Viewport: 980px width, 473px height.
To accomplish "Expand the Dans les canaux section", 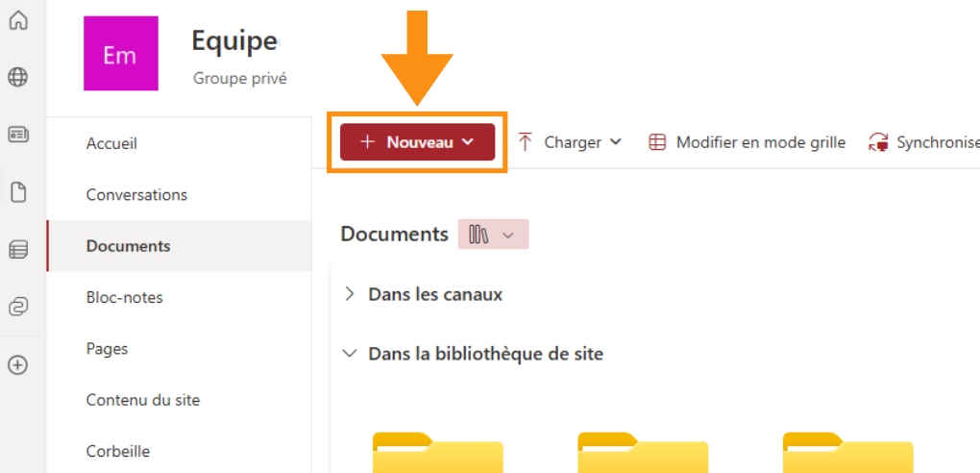I will (350, 294).
